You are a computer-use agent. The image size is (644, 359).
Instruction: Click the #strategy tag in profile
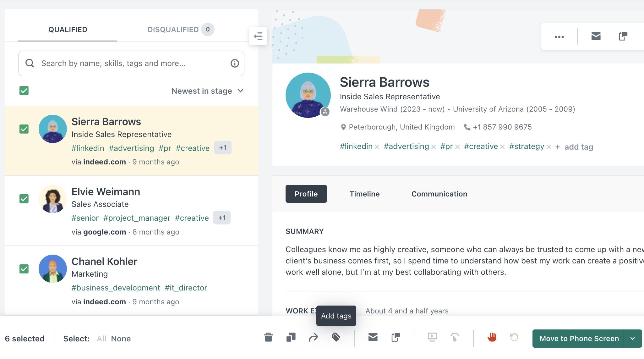tap(527, 146)
